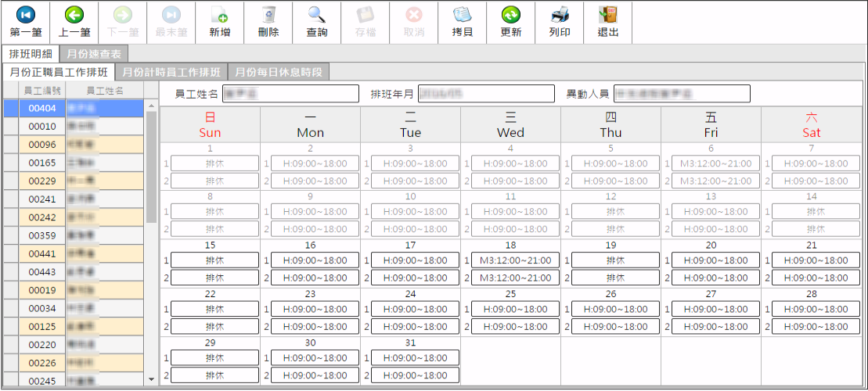Image resolution: width=868 pixels, height=391 pixels.
Task: Sort by the 員工編號 column header
Action: pyautogui.click(x=41, y=91)
